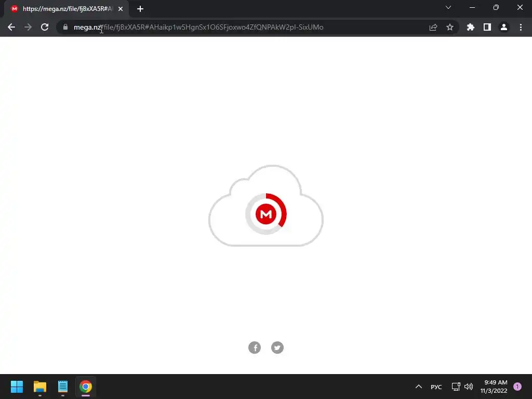Open the tab search chevron
The width and height of the screenshot is (532, 399).
pos(448,7)
